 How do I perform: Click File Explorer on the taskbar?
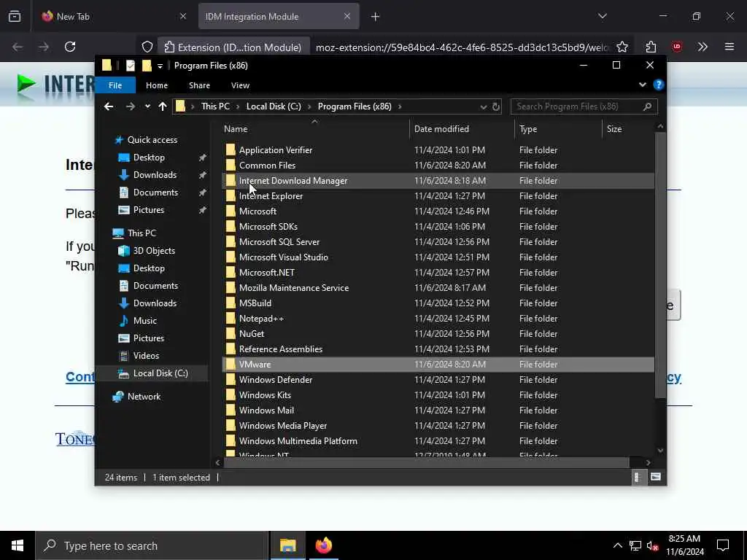click(x=287, y=545)
